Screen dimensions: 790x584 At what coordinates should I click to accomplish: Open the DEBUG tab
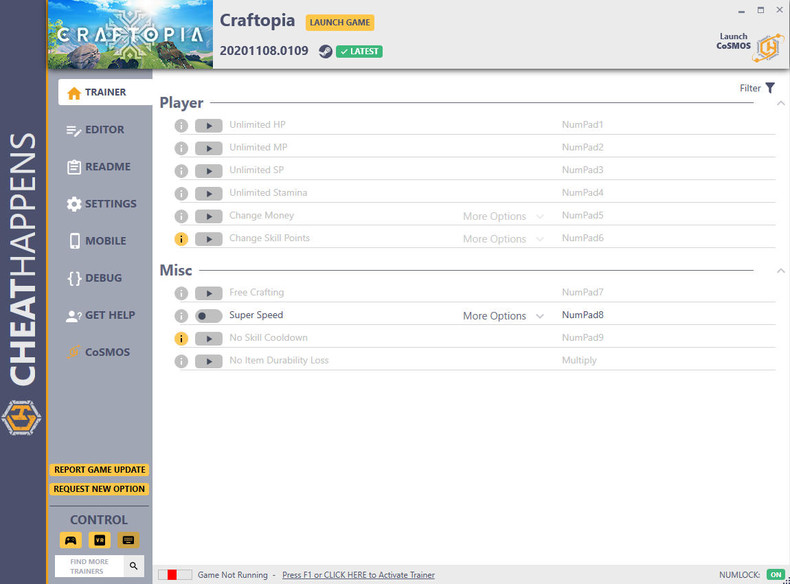coord(95,278)
